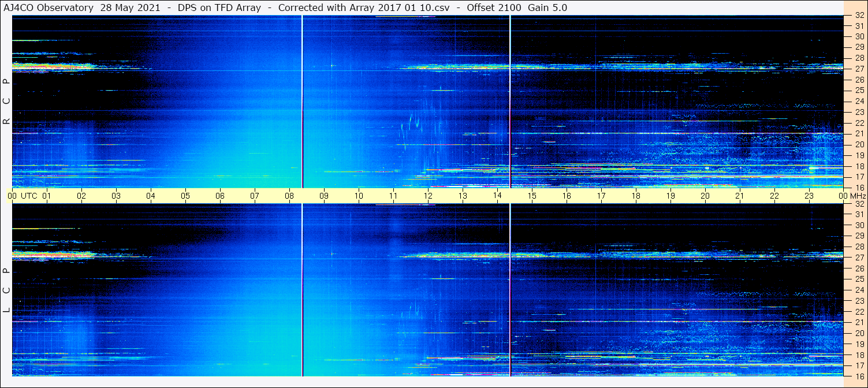Click the 25 MHz tick in LCP panel
The height and width of the screenshot is (388, 868).
pyautogui.click(x=859, y=279)
